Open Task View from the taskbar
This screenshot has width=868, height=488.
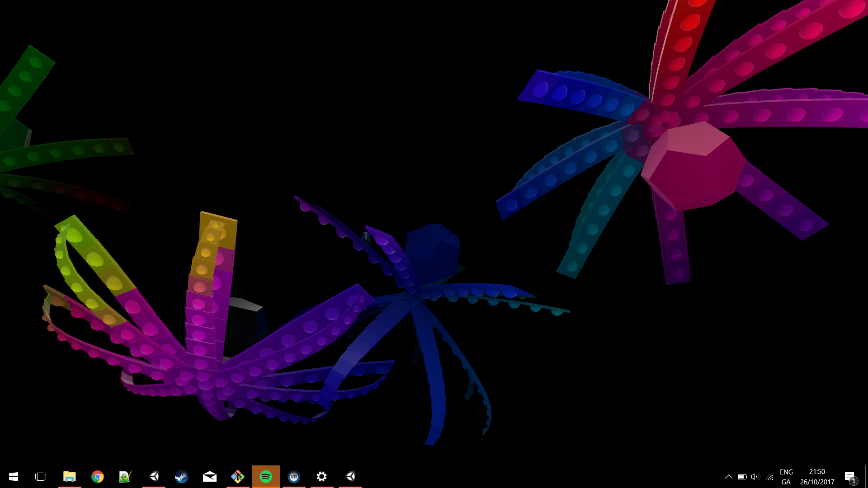[41, 477]
